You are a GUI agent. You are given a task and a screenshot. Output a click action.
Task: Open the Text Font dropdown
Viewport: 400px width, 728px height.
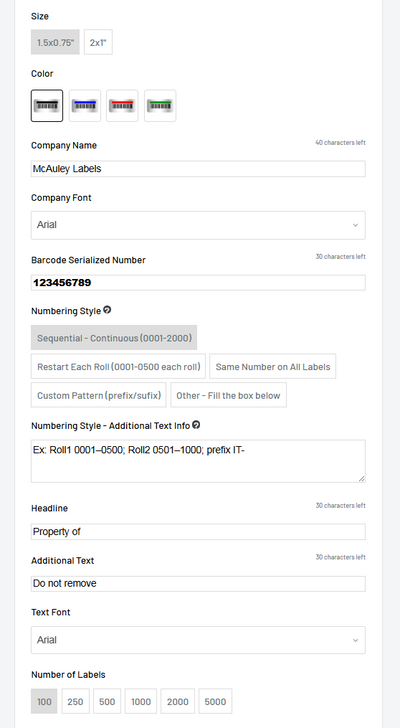(x=198, y=640)
